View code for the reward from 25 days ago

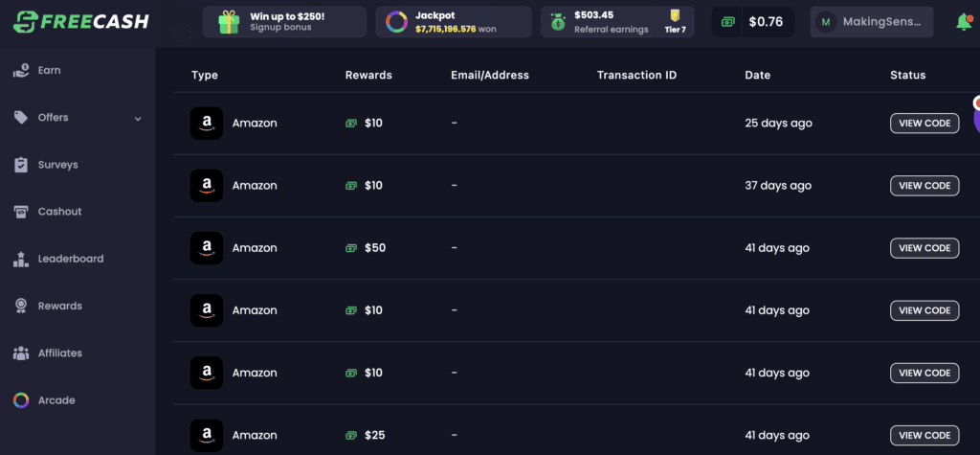point(924,124)
